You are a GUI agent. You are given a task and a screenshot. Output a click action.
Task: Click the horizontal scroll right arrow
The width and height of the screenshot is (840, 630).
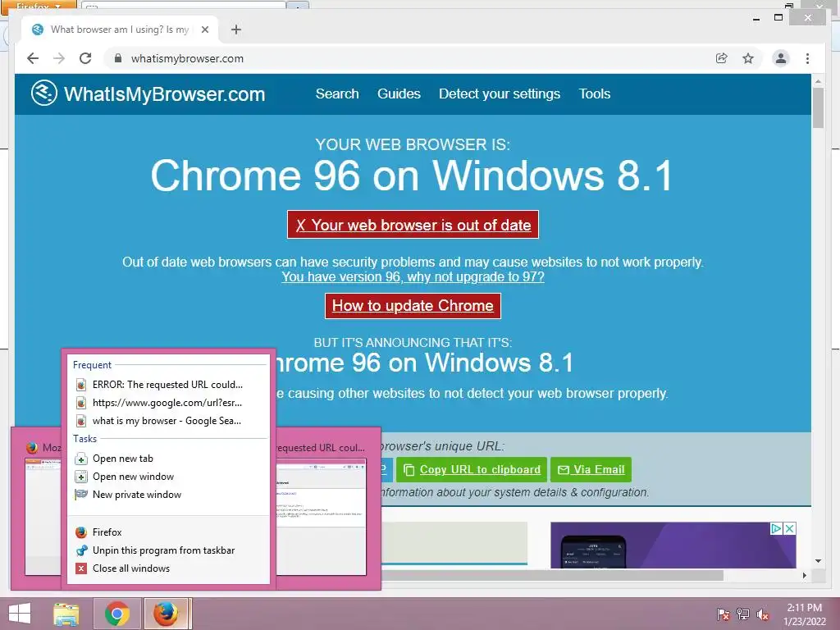point(805,575)
